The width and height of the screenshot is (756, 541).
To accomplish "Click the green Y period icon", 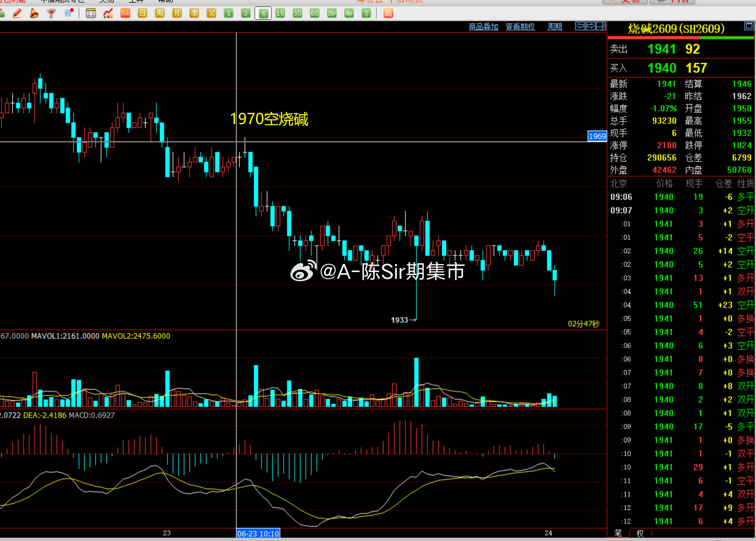I will pos(366,13).
